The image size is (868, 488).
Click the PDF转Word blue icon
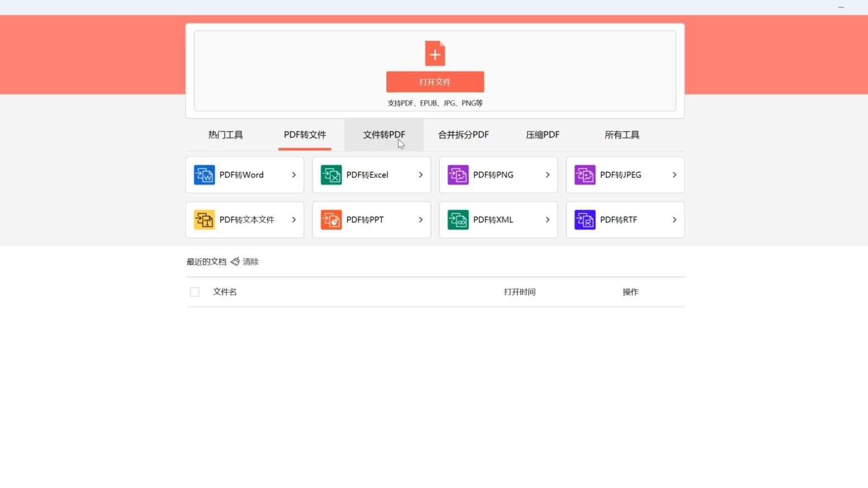[x=204, y=175]
